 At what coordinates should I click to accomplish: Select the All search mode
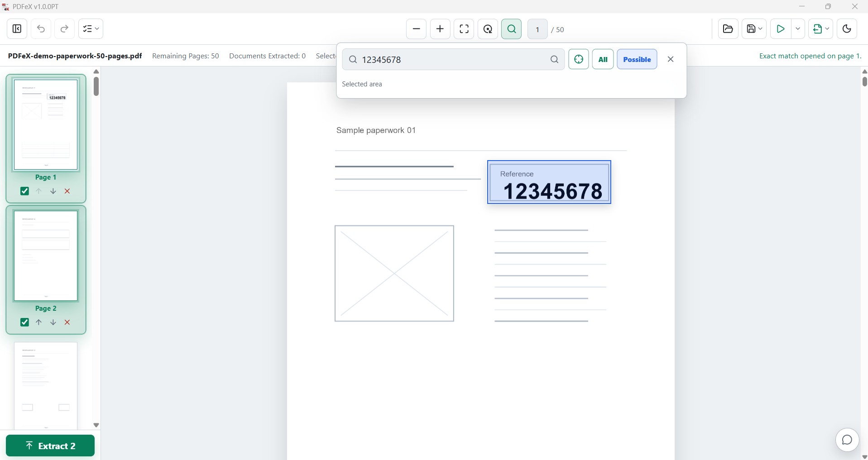point(603,59)
